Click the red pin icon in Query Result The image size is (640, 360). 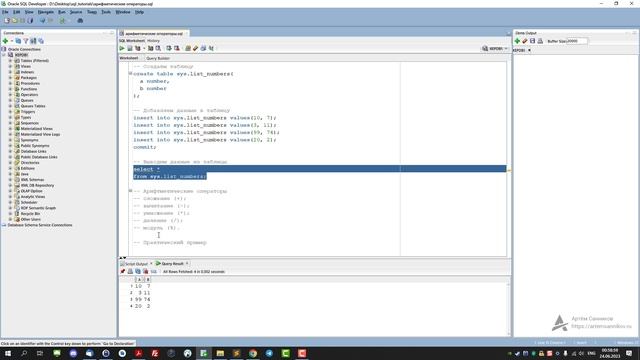(122, 271)
